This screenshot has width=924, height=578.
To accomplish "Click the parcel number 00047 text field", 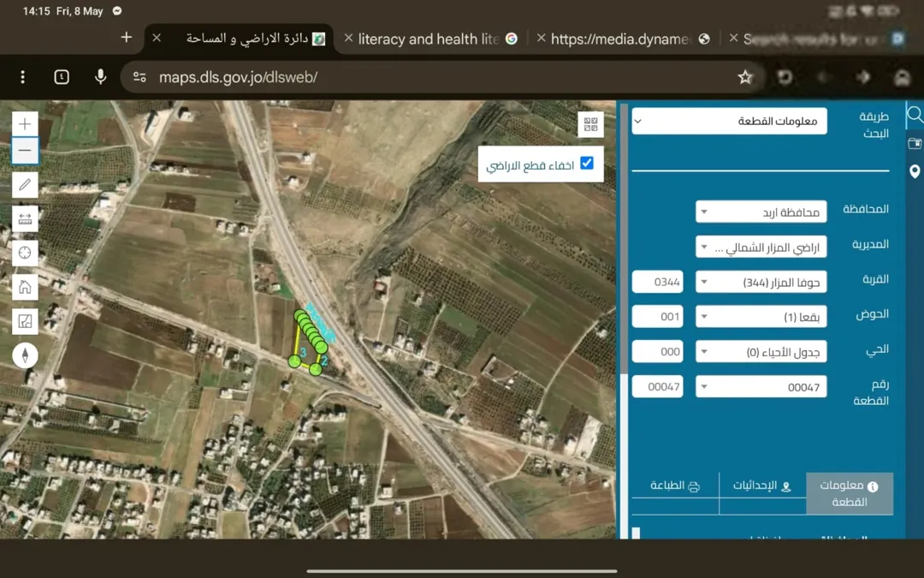I will click(x=658, y=387).
